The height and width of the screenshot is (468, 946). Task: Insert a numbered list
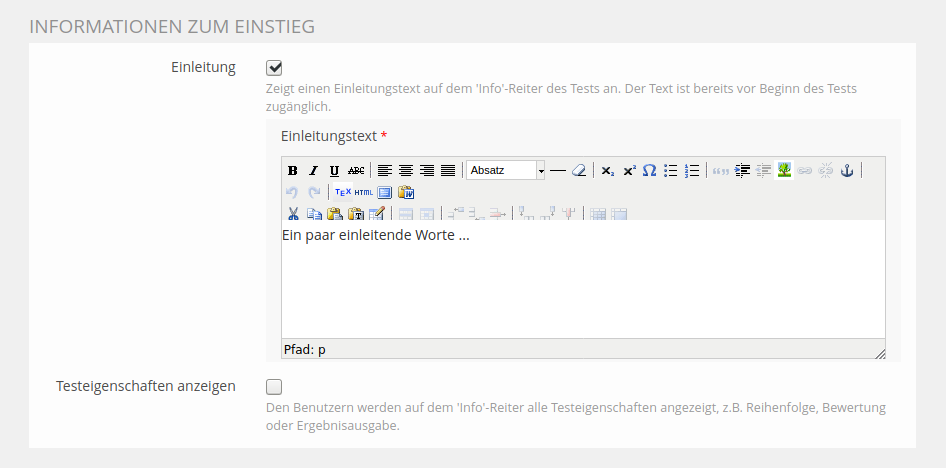click(x=692, y=171)
